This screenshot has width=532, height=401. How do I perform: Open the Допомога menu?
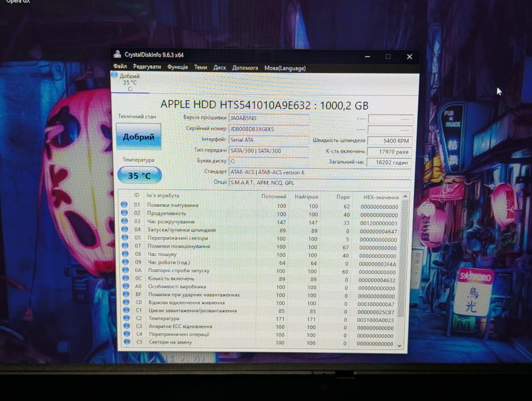[245, 68]
